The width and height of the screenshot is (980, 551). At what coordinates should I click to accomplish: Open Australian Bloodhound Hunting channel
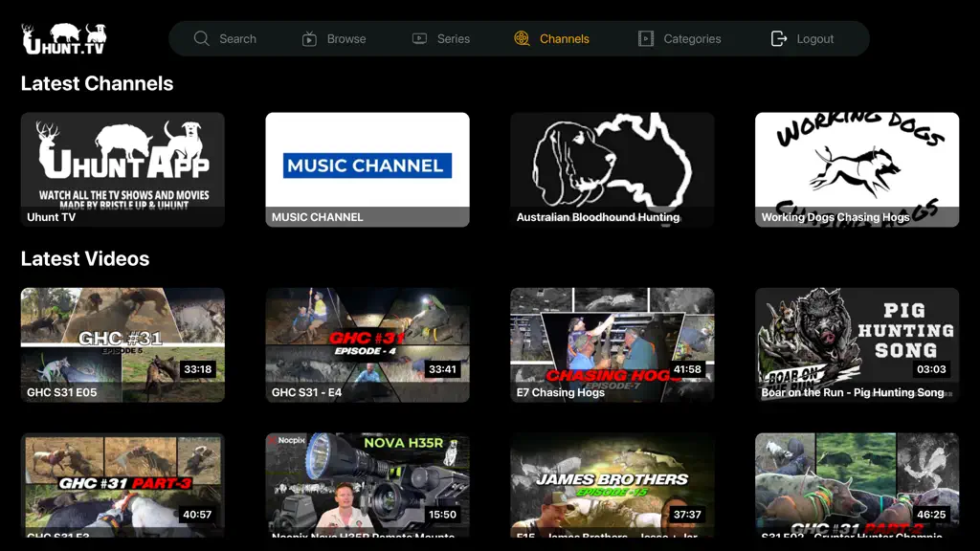[612, 169]
